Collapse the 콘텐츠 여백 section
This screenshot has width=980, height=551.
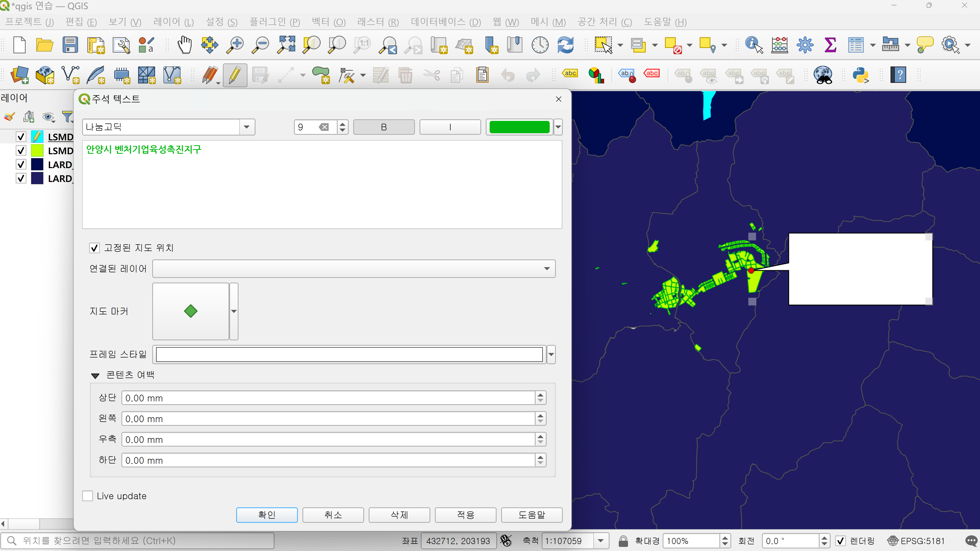coord(95,375)
